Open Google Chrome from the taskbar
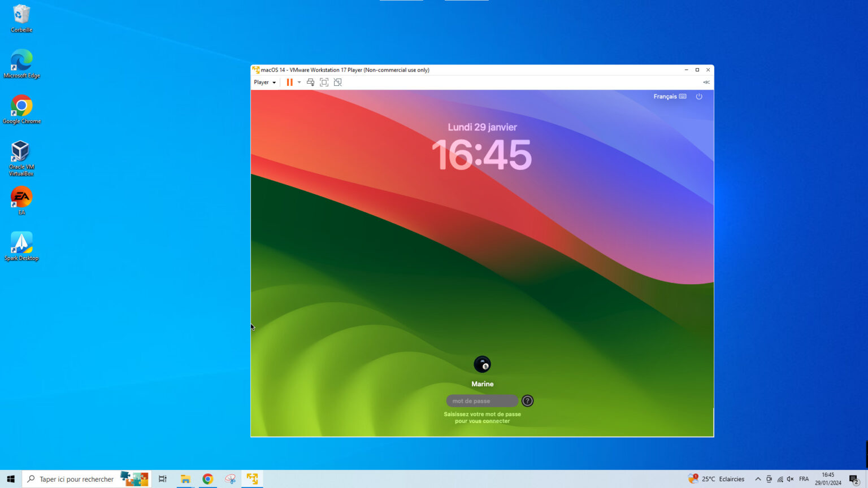 coord(207,478)
